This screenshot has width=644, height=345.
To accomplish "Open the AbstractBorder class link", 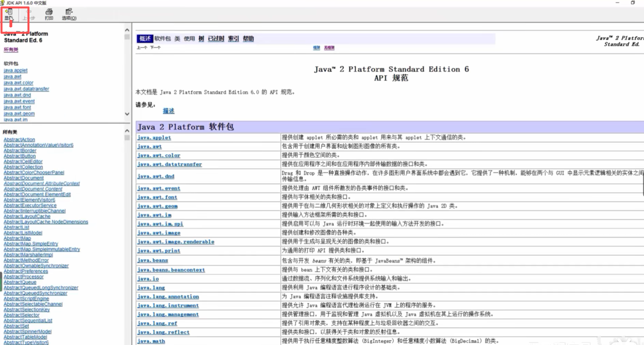I will coord(20,151).
